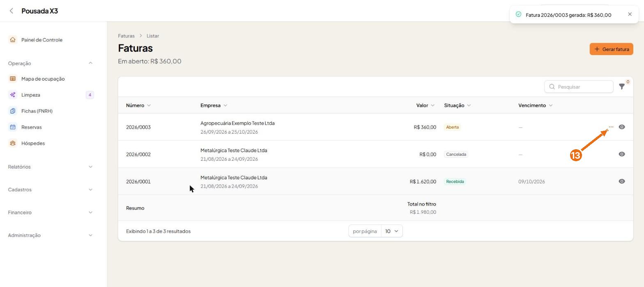Select invoice number 2026/0001
This screenshot has width=644, height=287.
[x=138, y=181]
